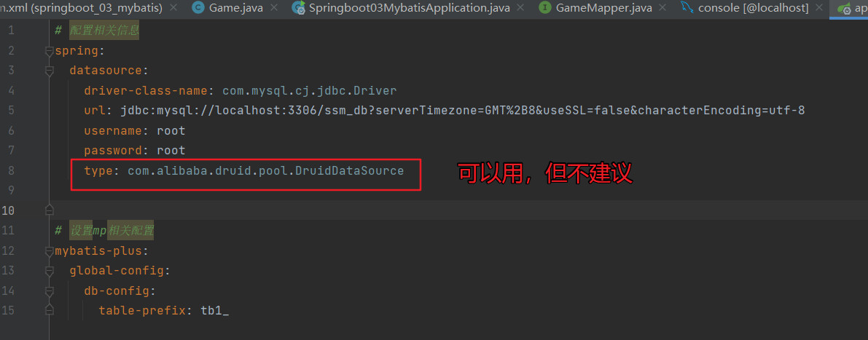868x340 pixels.
Task: Close the Springboot03MybatisApplication.java tab
Action: [520, 8]
